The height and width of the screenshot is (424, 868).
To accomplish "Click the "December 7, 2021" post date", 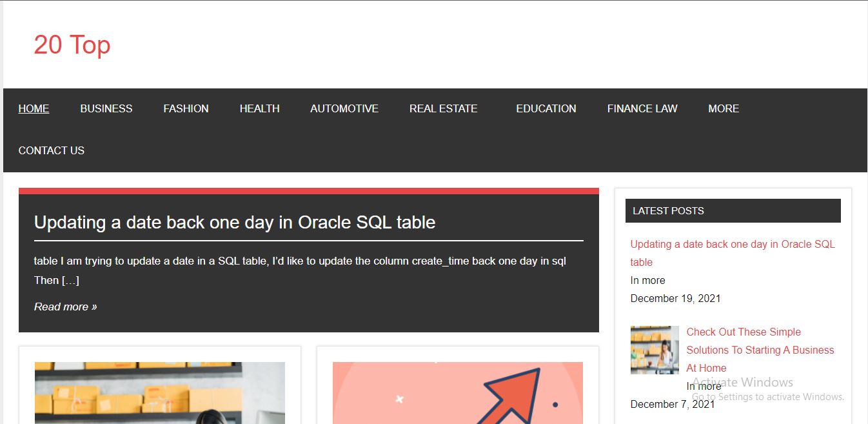I will point(673,404).
